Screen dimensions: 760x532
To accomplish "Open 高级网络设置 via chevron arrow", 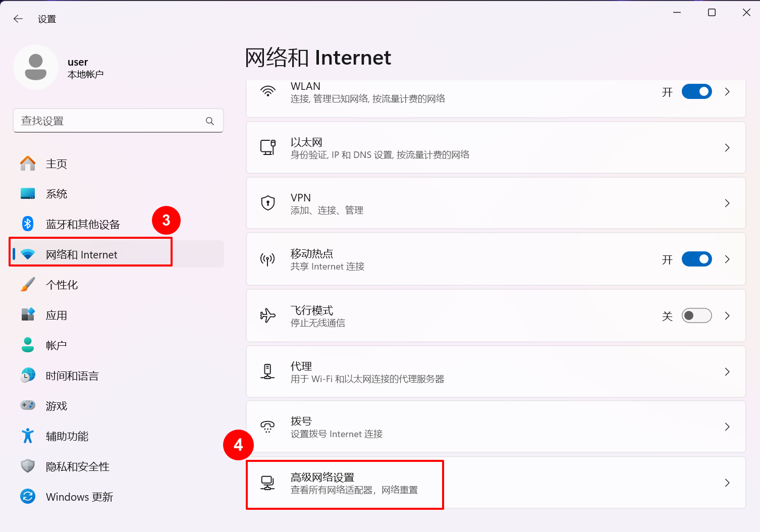I will tap(727, 483).
